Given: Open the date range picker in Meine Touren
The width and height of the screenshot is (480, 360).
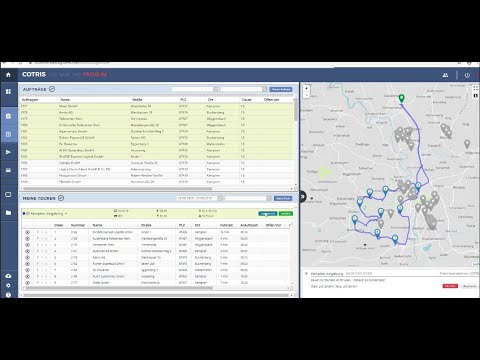Looking at the screenshot, I should (198, 198).
